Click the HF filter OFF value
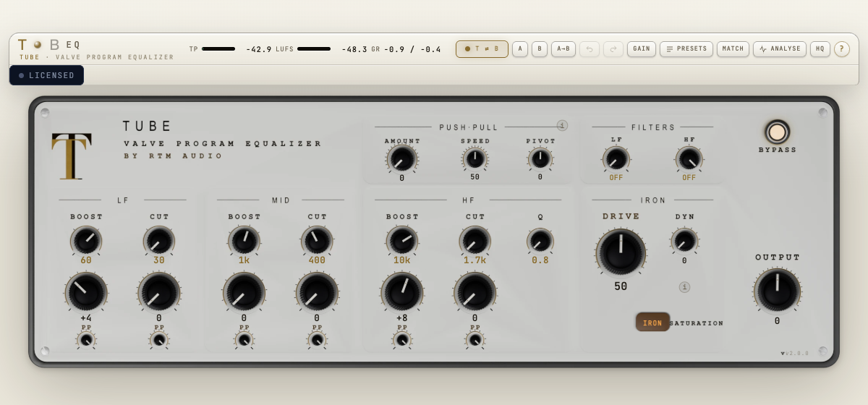The width and height of the screenshot is (868, 405). point(689,177)
